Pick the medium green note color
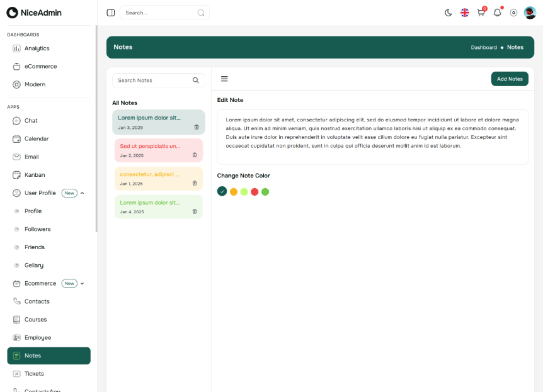 (265, 192)
